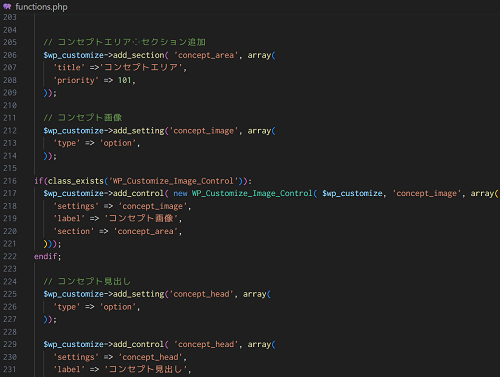Click the 'array' keyword on line 229

pos(259,344)
